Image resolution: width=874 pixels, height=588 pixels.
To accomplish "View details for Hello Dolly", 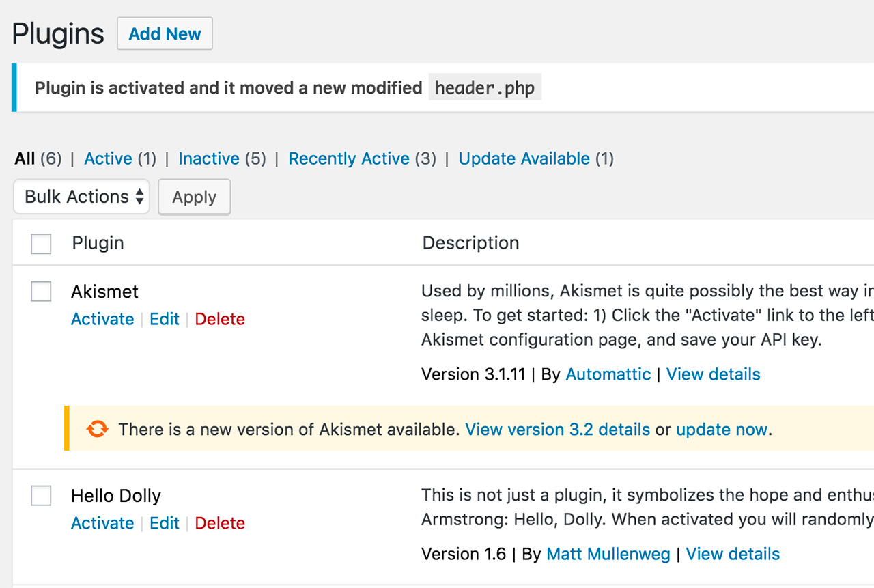I will click(733, 553).
